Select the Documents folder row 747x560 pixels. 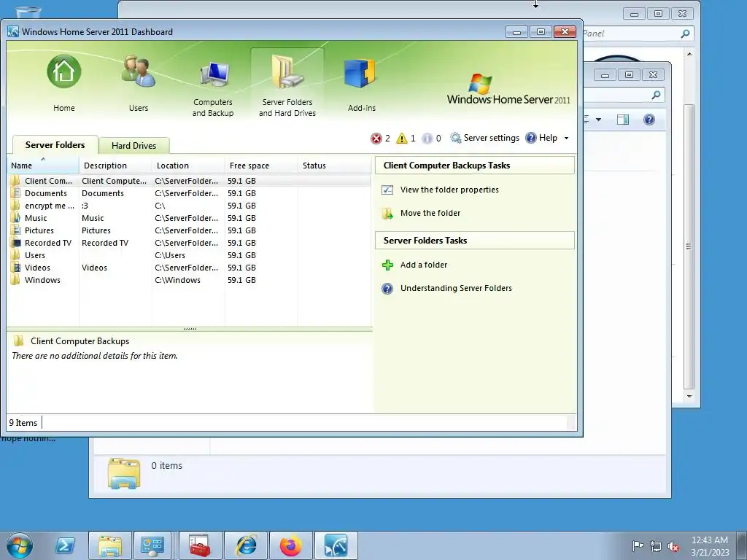coord(189,193)
